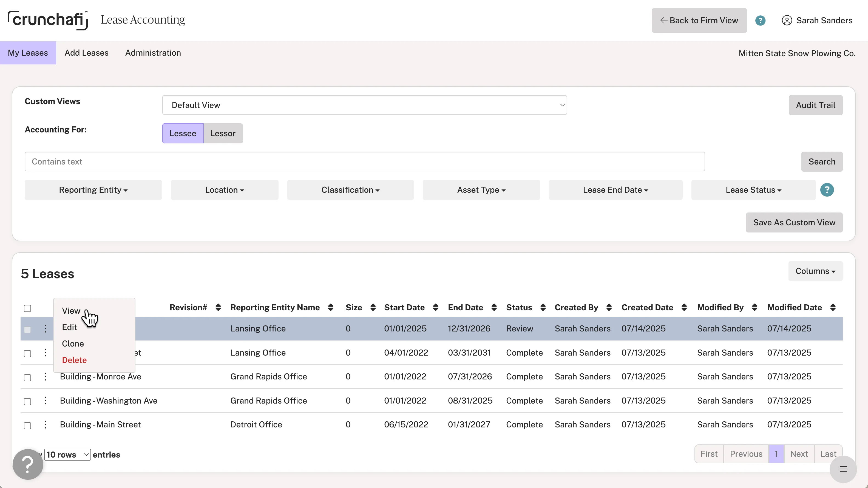The image size is (868, 488).
Task: Open the large round help bubble
Action: tap(28, 464)
